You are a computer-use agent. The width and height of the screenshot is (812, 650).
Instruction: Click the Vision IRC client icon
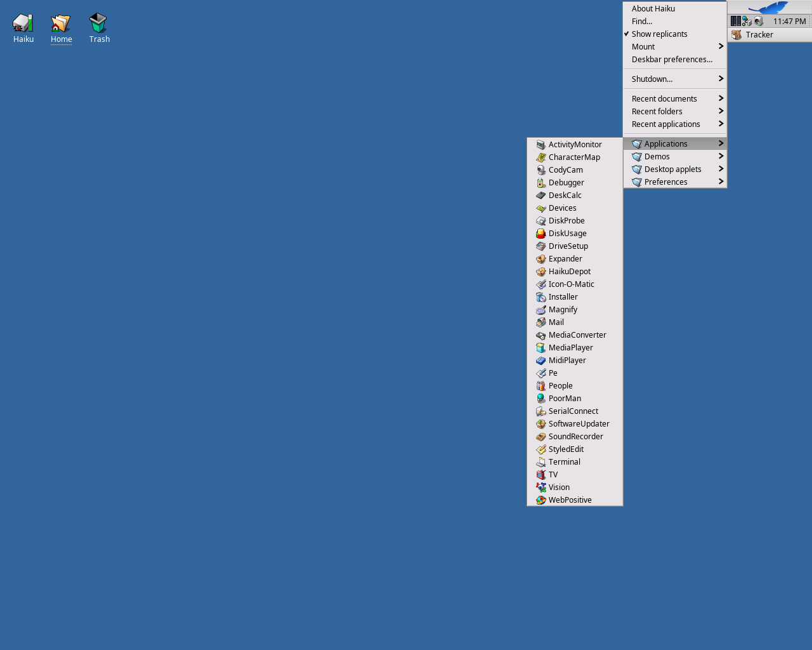(x=541, y=487)
